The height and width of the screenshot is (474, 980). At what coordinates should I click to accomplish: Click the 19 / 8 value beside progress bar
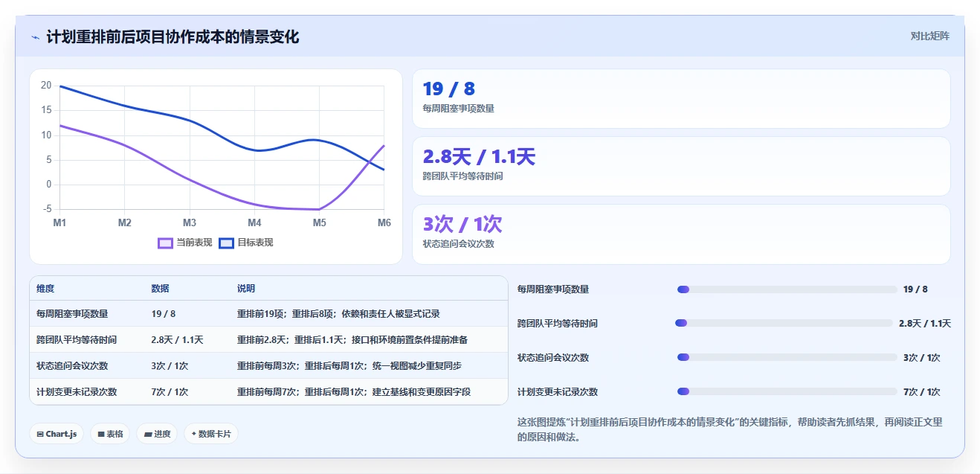(915, 289)
